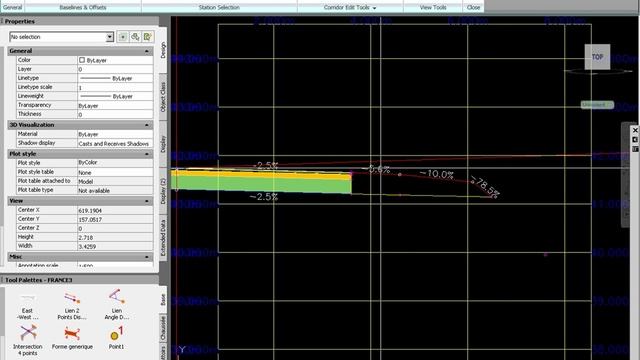
Task: Switch to the Design side tab
Action: coord(163,50)
